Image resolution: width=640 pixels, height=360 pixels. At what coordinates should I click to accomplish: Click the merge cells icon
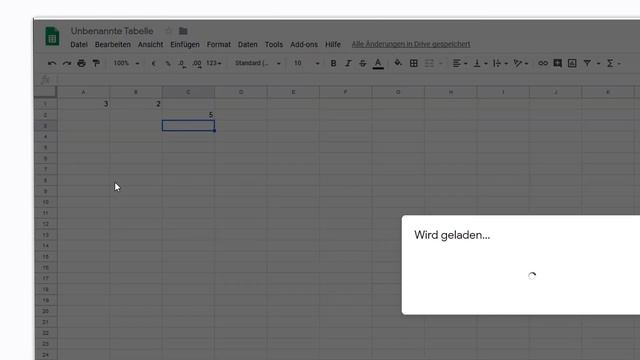(x=429, y=63)
